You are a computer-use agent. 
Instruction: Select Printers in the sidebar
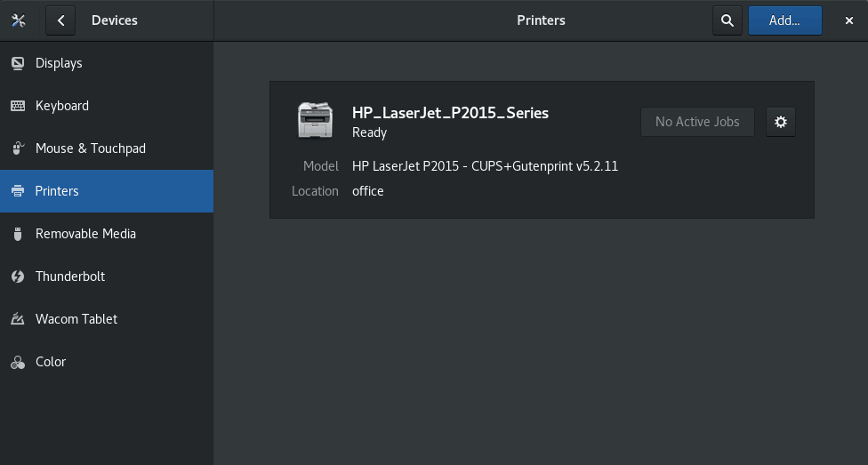pyautogui.click(x=57, y=191)
